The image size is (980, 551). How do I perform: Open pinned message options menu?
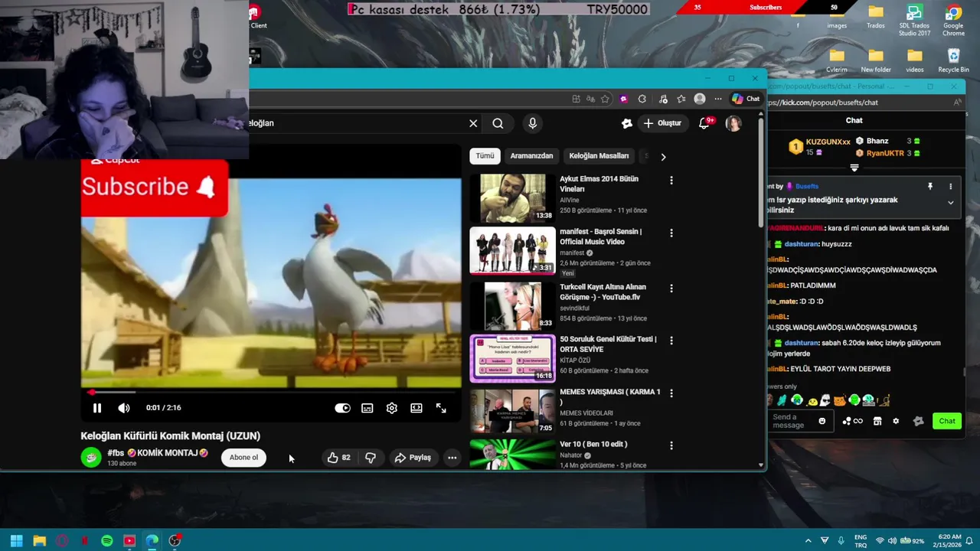point(950,186)
